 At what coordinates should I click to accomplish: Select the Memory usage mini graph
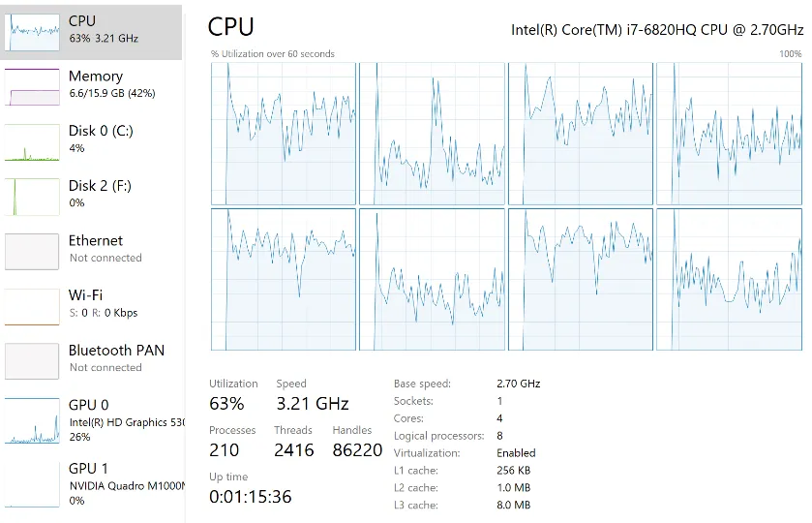click(x=32, y=87)
